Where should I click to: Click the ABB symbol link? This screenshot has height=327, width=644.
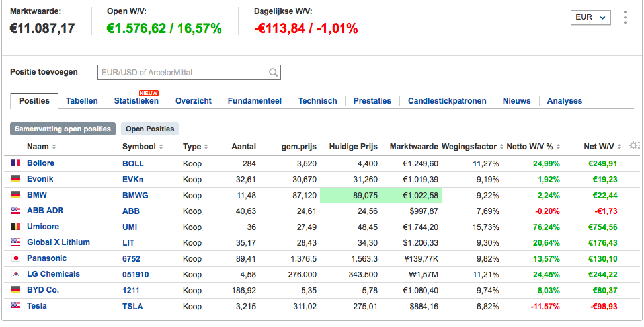pyautogui.click(x=131, y=211)
